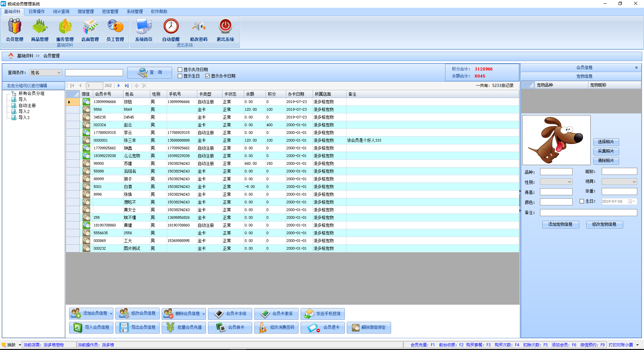Open the 系统管理 menu tab
The image size is (644, 350).
tap(135, 11)
